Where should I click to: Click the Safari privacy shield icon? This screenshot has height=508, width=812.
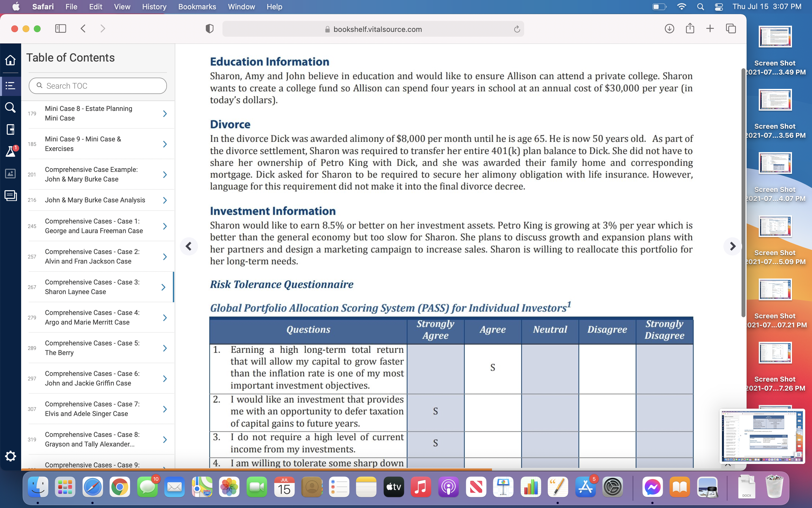click(209, 29)
